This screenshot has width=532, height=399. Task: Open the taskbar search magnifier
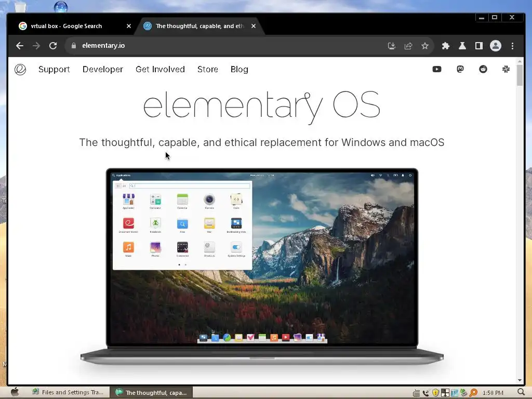(522, 393)
